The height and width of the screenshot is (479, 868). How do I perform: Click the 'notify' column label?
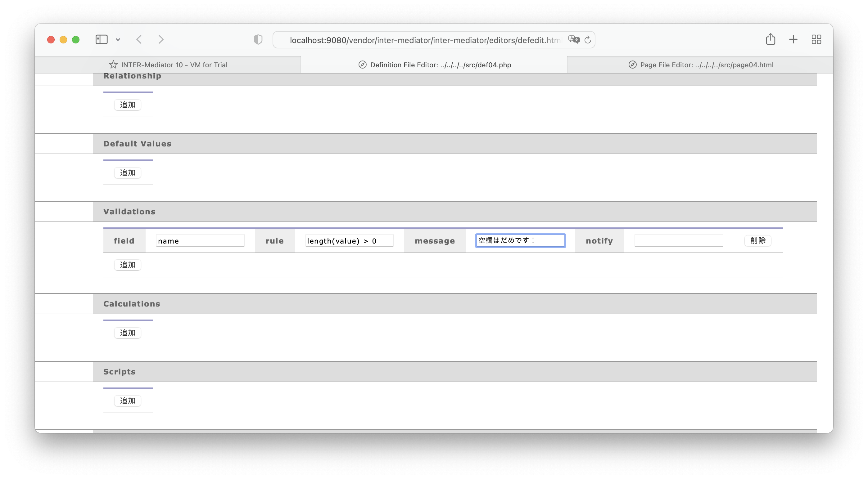click(x=599, y=241)
